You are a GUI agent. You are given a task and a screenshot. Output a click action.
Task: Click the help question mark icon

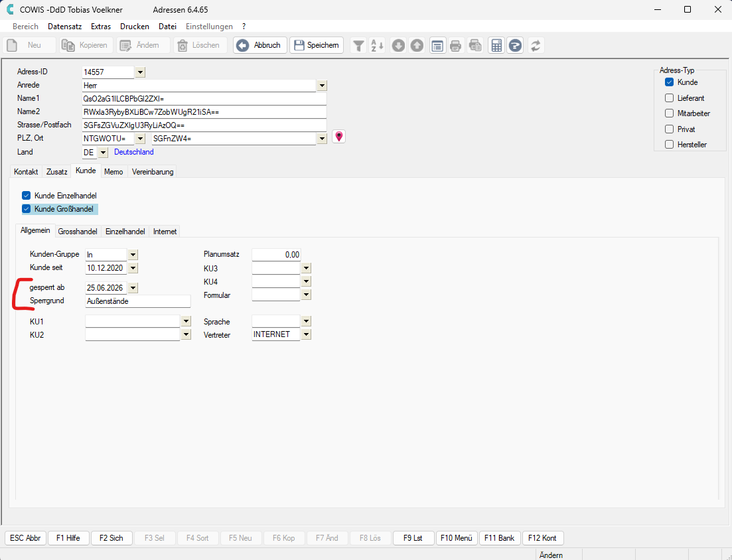pos(515,46)
